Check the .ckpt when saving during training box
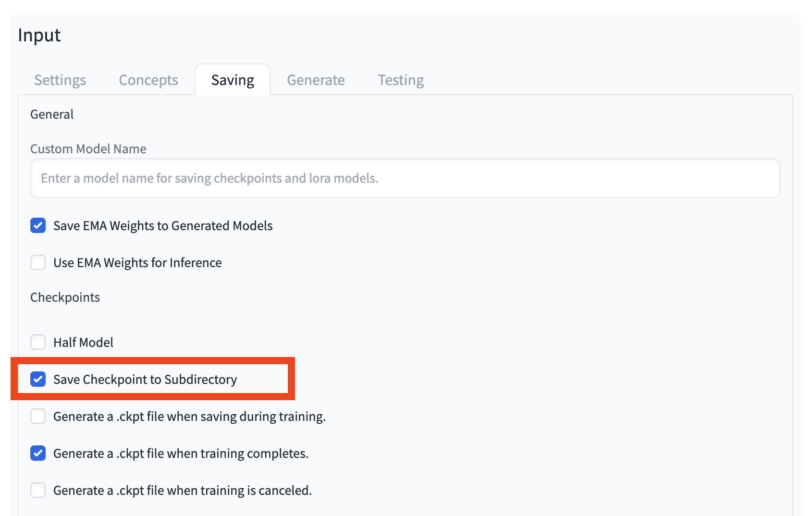The image size is (812, 516). (38, 417)
